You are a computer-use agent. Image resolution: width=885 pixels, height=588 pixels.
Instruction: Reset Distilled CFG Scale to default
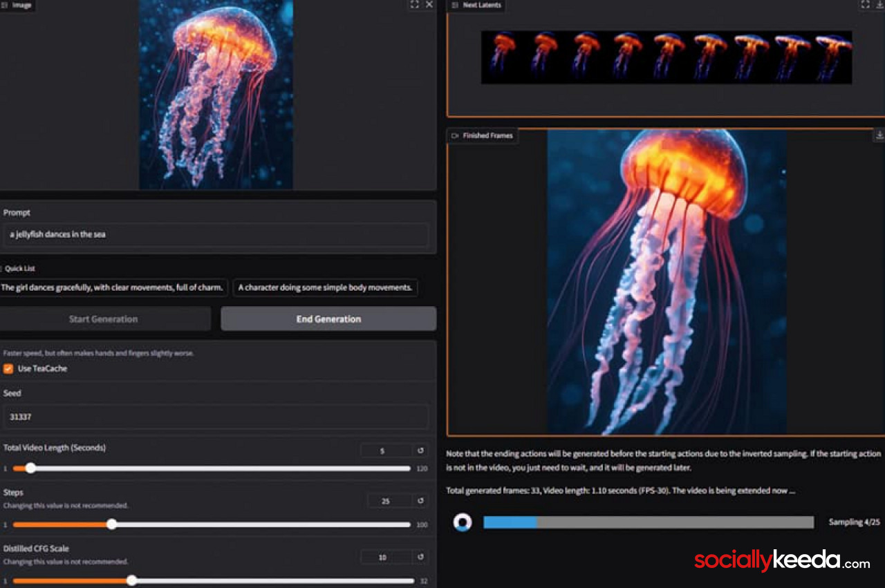coord(420,557)
